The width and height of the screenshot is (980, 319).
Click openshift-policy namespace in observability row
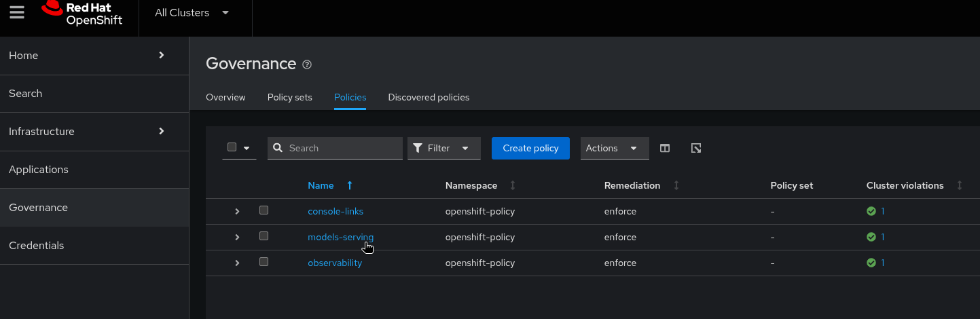tap(480, 263)
